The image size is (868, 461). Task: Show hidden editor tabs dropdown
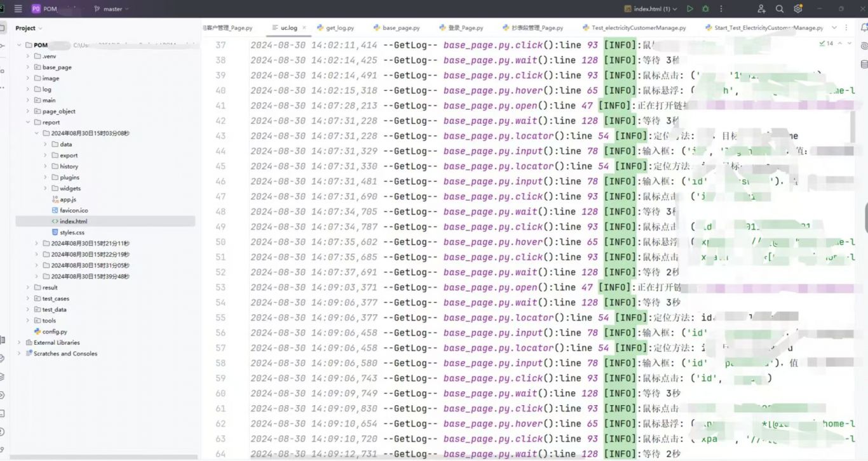pyautogui.click(x=834, y=28)
